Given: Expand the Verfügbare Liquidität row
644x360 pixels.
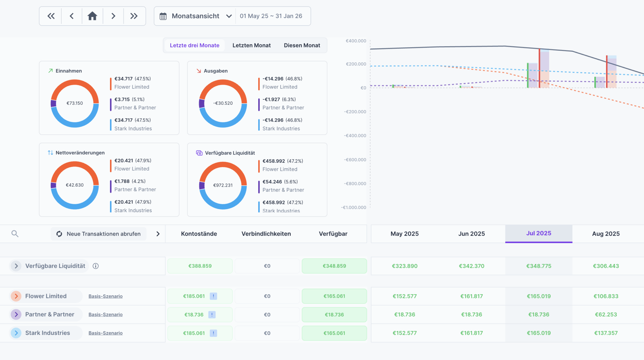Looking at the screenshot, I should coord(16,266).
